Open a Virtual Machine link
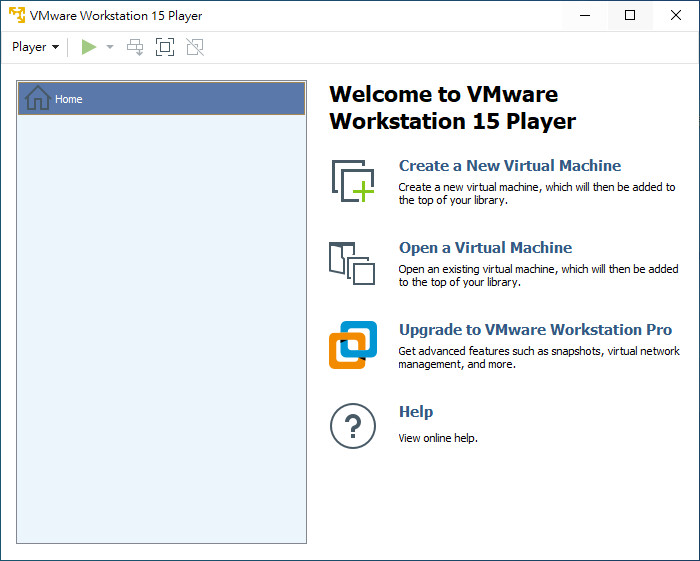 pyautogui.click(x=485, y=248)
